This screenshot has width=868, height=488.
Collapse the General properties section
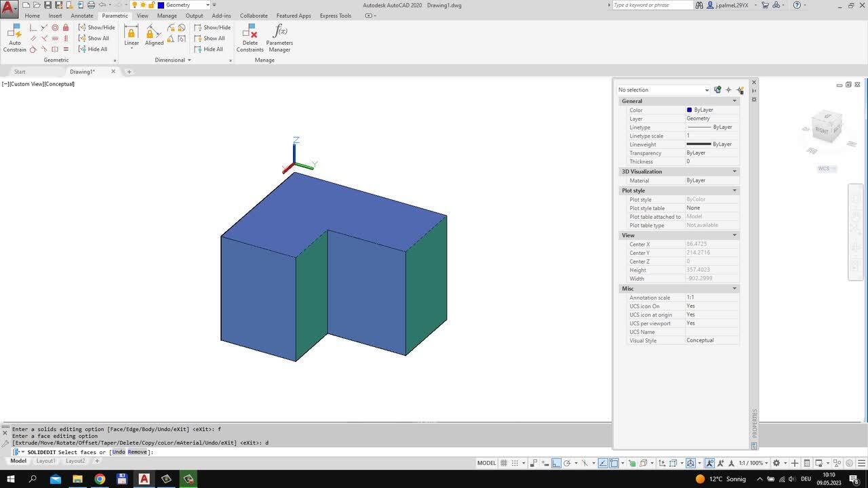pyautogui.click(x=734, y=101)
